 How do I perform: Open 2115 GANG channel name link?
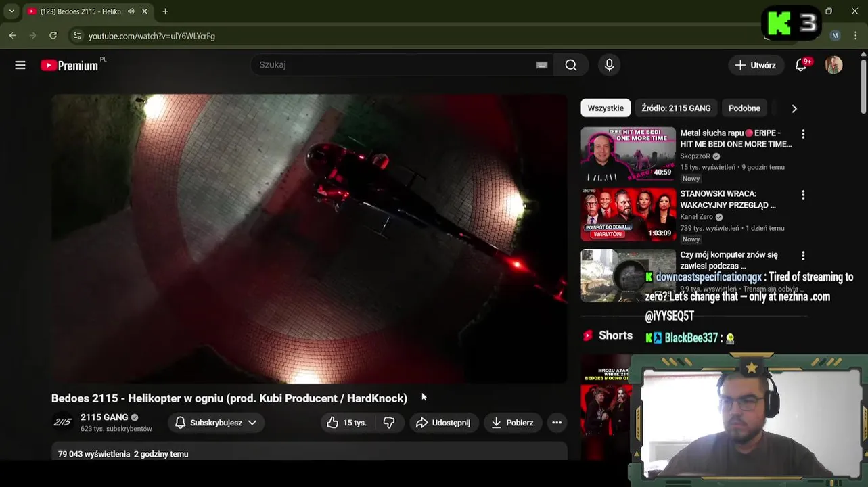tap(104, 417)
